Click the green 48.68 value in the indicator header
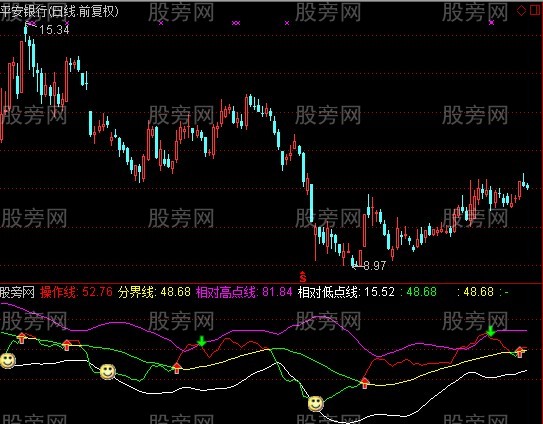 pyautogui.click(x=421, y=292)
